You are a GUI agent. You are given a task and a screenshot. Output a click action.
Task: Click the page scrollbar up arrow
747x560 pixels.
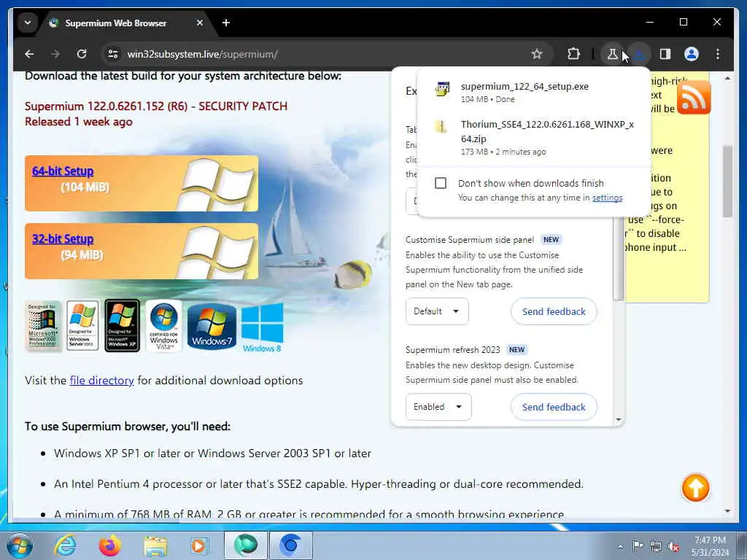coord(727,77)
